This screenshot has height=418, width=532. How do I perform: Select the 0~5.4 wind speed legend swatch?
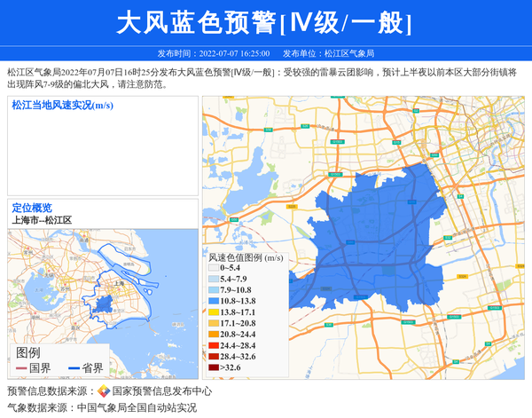pyautogui.click(x=213, y=267)
